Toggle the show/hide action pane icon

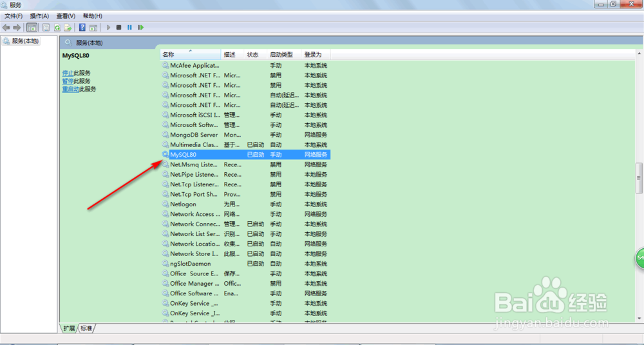(x=93, y=28)
